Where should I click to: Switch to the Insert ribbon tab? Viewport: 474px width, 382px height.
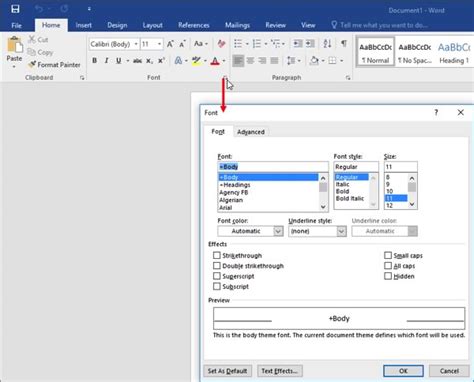(x=83, y=25)
